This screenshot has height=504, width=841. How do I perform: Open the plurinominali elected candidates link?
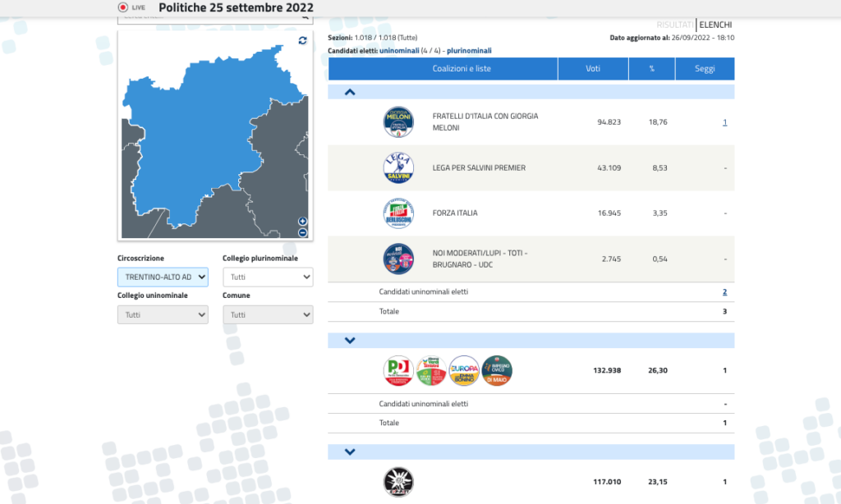point(469,50)
